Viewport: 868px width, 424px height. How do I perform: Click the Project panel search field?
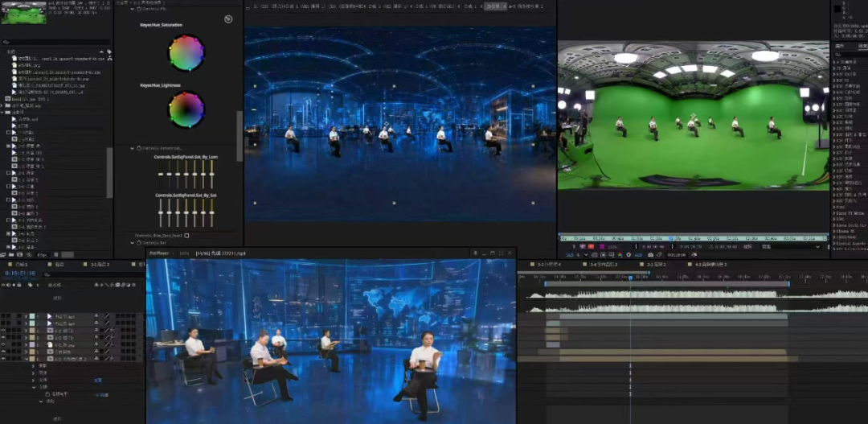click(55, 42)
